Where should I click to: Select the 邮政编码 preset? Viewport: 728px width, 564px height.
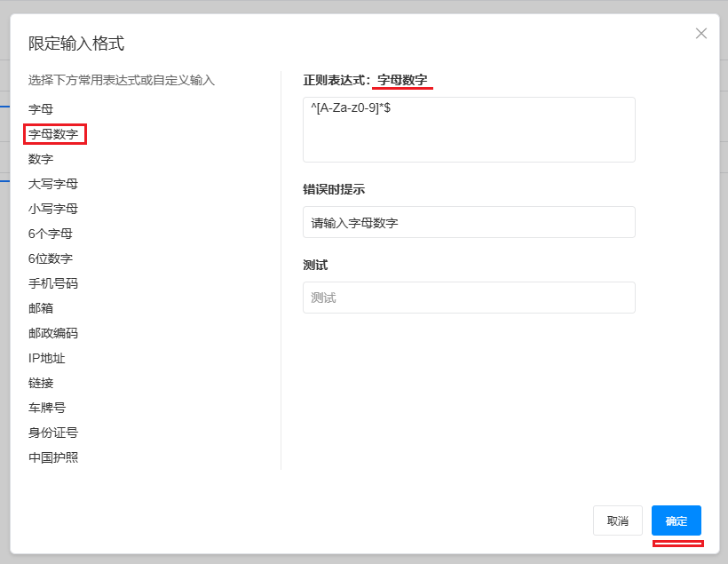[x=53, y=333]
